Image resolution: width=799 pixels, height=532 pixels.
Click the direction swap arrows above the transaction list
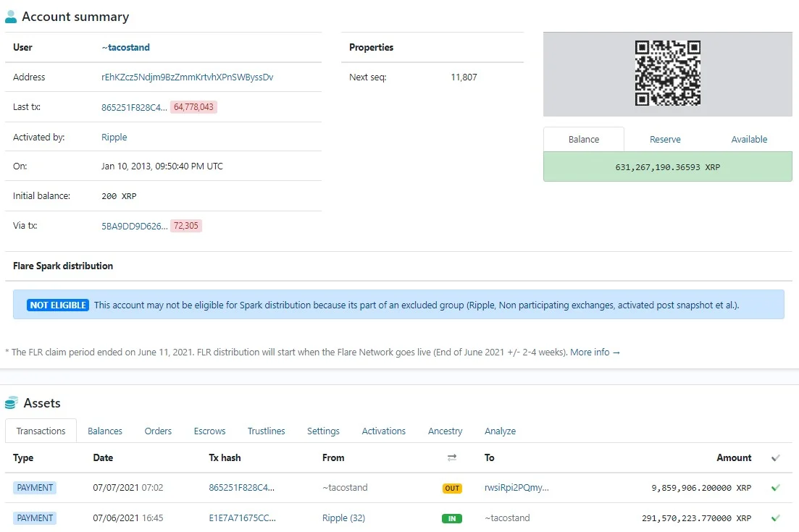[x=452, y=457]
